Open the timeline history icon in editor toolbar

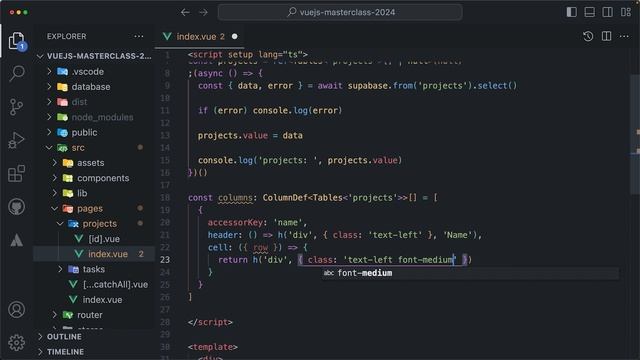click(588, 36)
